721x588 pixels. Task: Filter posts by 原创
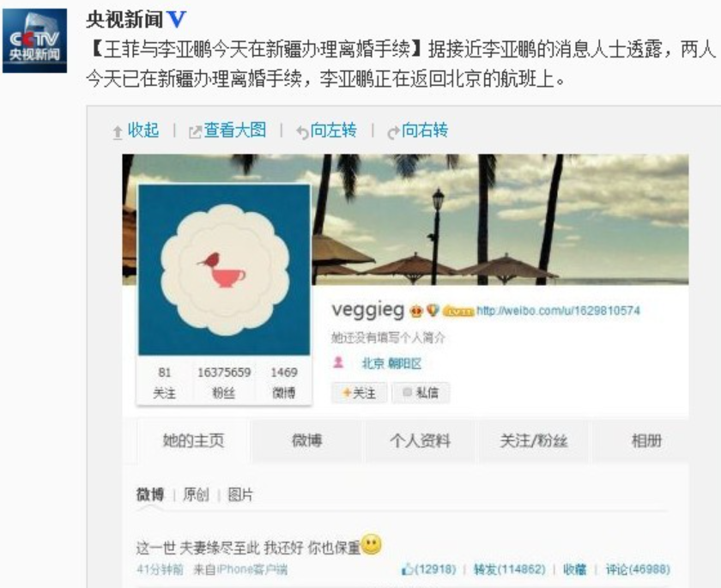point(196,494)
